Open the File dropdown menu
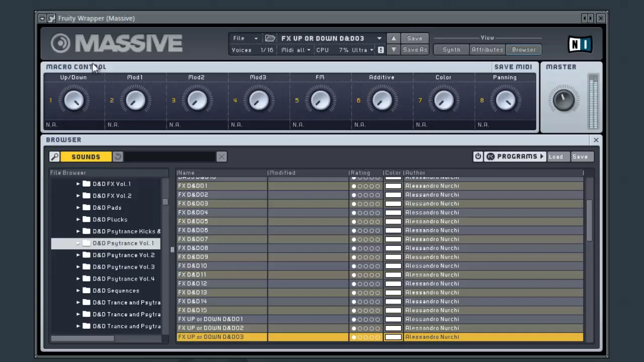Image resolution: width=644 pixels, height=362 pixels. click(245, 38)
